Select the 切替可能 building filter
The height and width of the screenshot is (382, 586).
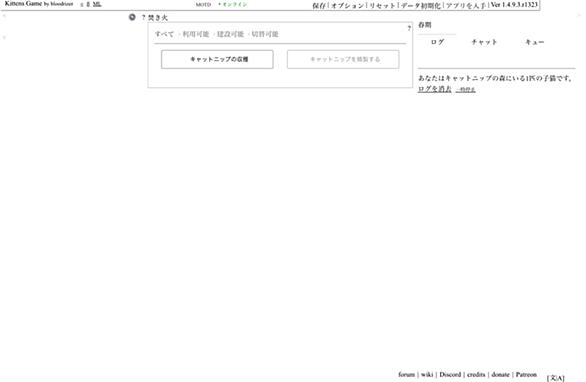[265, 34]
